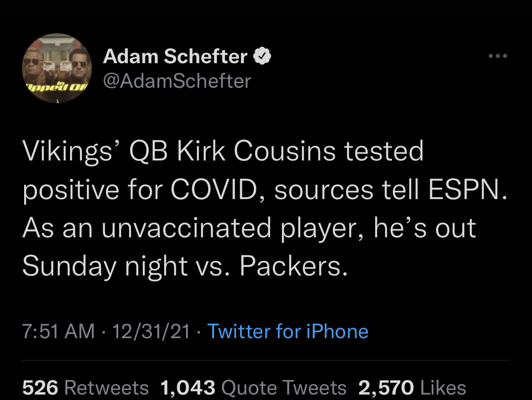This screenshot has width=532, height=400.
Task: Open Adam Schefter's round profile picture
Action: pyautogui.click(x=57, y=68)
